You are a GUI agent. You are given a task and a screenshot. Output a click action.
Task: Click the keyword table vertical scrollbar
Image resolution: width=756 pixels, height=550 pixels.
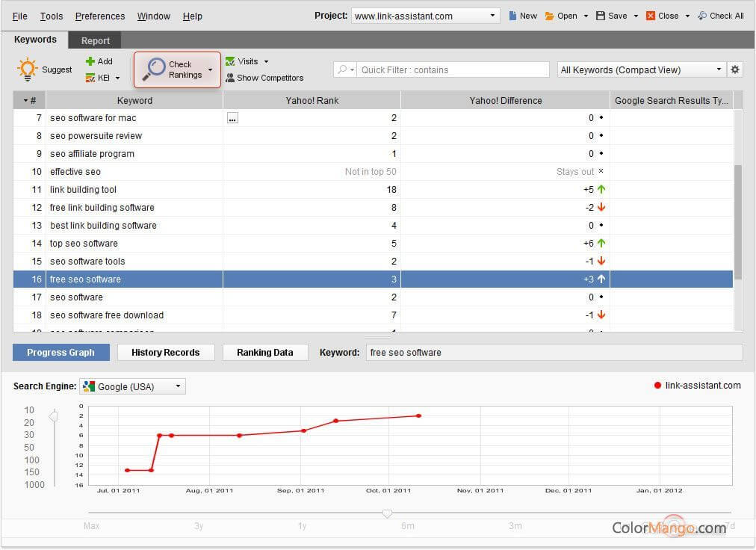point(737,222)
